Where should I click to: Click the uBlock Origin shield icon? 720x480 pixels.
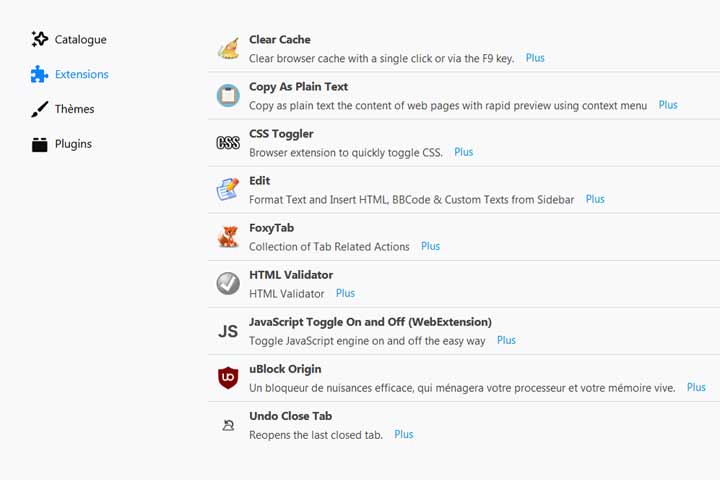pos(228,378)
